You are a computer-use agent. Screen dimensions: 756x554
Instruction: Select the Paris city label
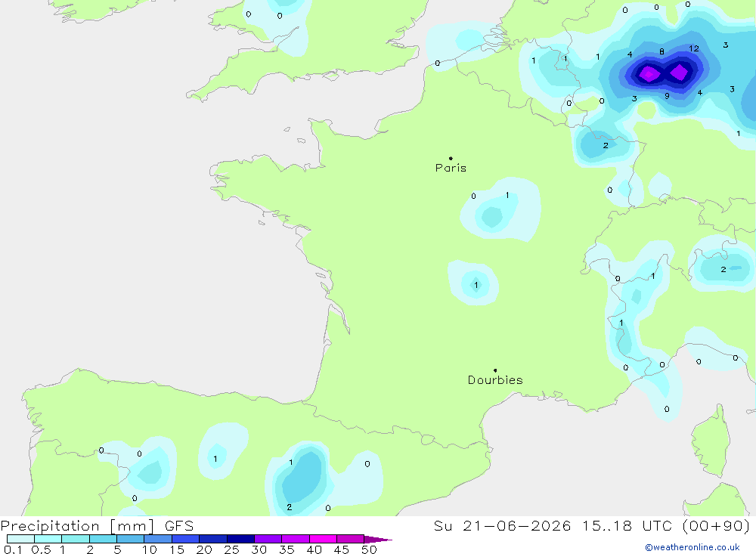pyautogui.click(x=451, y=168)
